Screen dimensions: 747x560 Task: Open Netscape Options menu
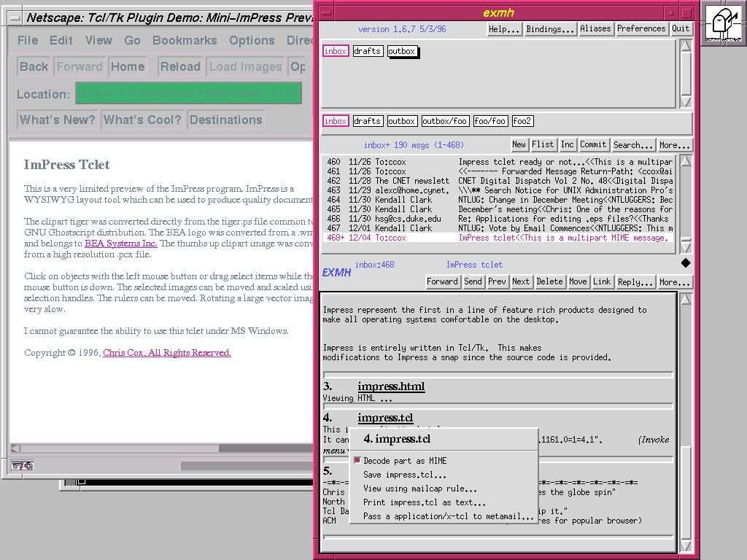click(x=252, y=41)
